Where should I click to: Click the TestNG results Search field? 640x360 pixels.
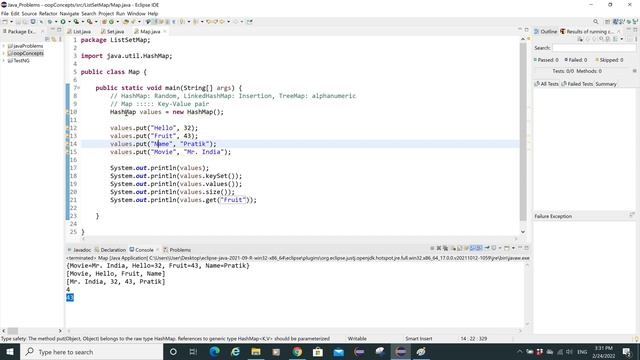tap(594, 48)
